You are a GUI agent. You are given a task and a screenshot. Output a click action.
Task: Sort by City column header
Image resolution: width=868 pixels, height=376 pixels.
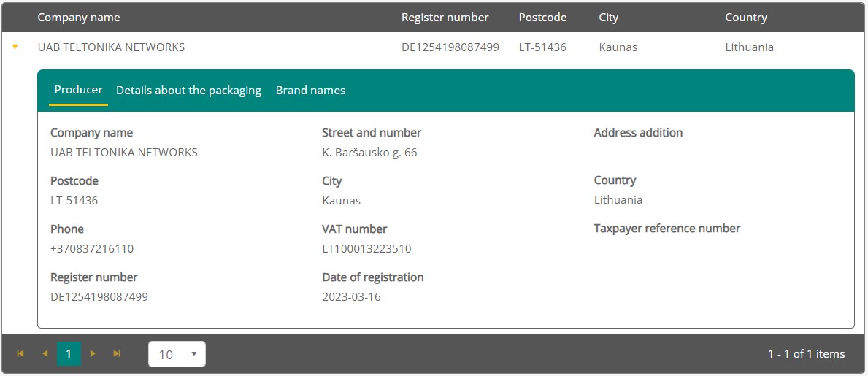pyautogui.click(x=608, y=18)
